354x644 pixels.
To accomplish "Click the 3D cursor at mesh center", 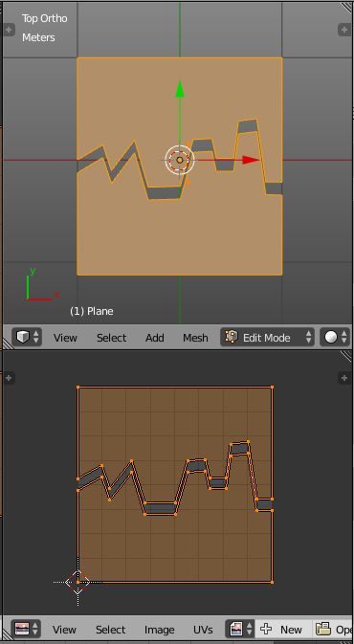I will (x=180, y=160).
